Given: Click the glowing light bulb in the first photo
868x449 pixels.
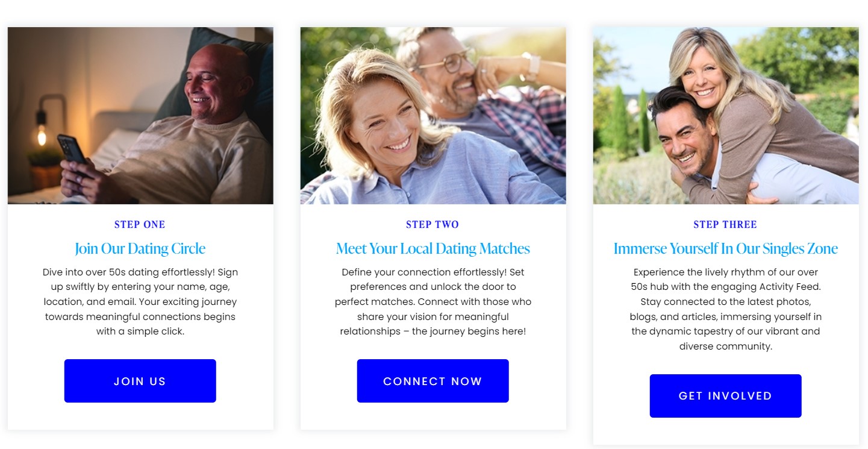Looking at the screenshot, I should [42, 135].
